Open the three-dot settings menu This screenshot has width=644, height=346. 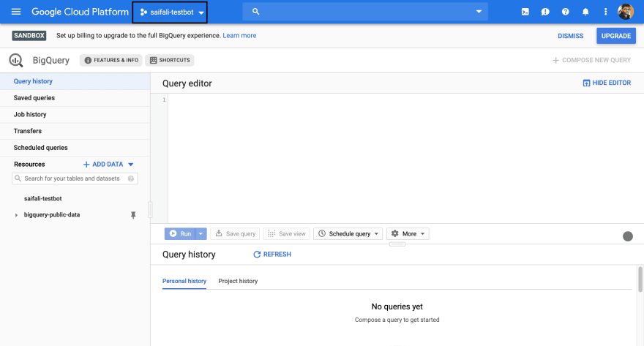pyautogui.click(x=605, y=12)
